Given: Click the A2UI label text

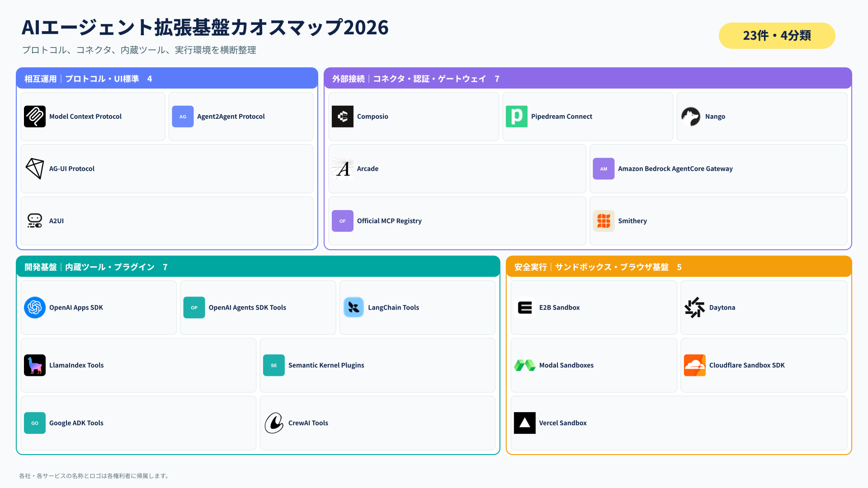Looking at the screenshot, I should coord(57,221).
